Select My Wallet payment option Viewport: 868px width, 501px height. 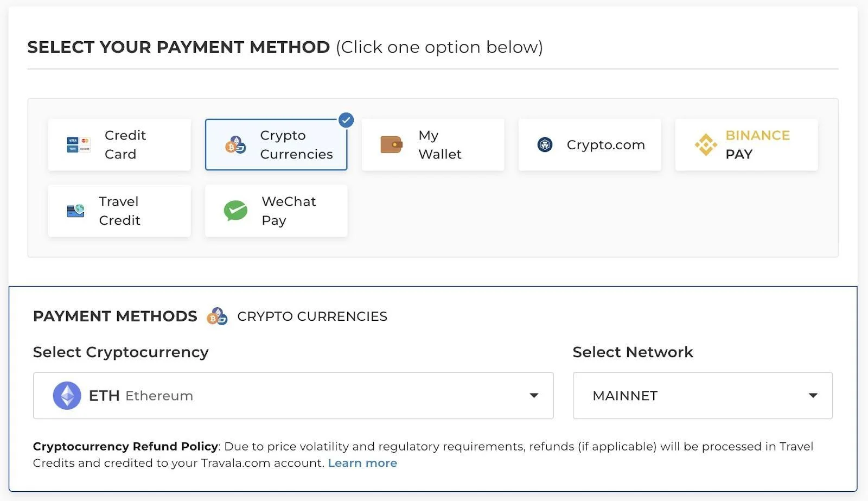(x=433, y=145)
